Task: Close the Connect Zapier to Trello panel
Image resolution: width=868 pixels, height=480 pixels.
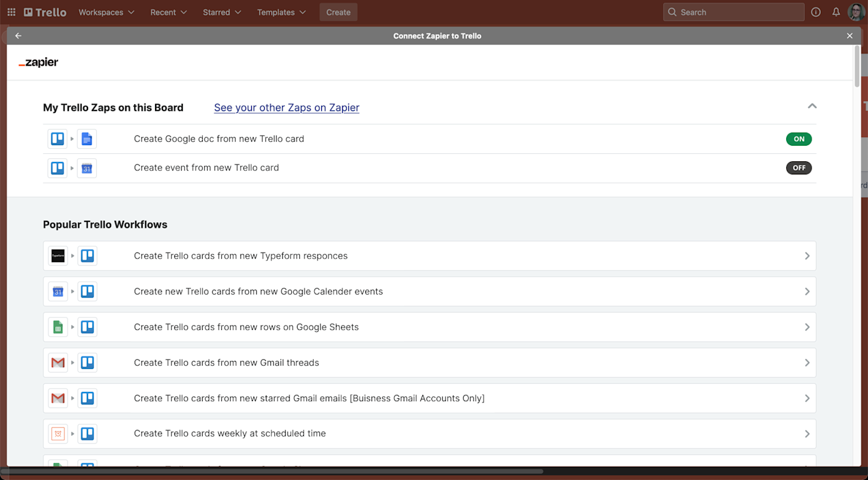Action: tap(850, 36)
